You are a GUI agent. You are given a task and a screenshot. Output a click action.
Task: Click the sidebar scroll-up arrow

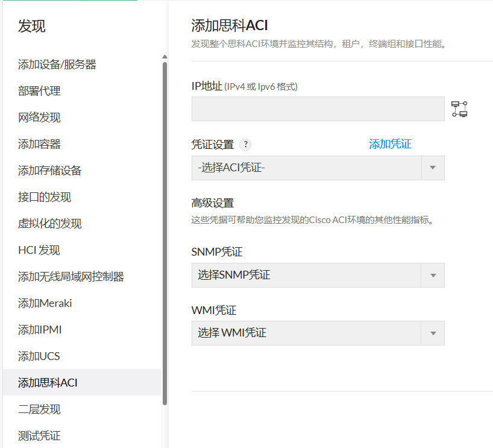(165, 57)
